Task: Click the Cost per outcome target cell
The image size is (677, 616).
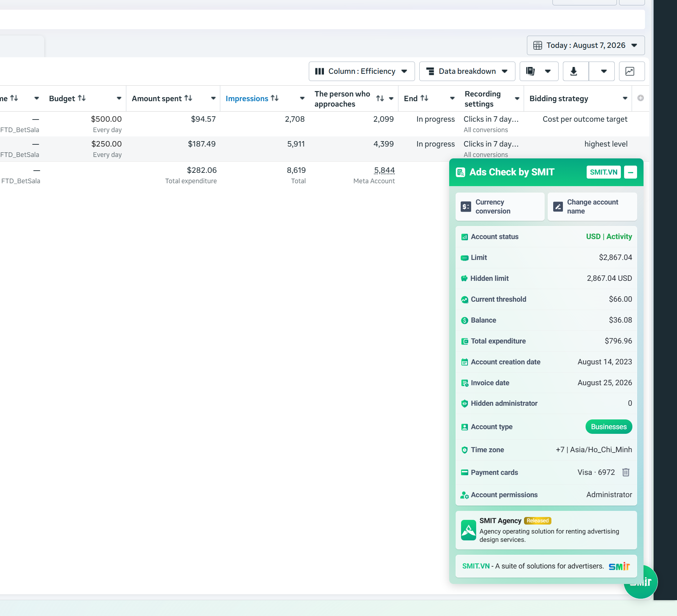Action: [x=585, y=119]
